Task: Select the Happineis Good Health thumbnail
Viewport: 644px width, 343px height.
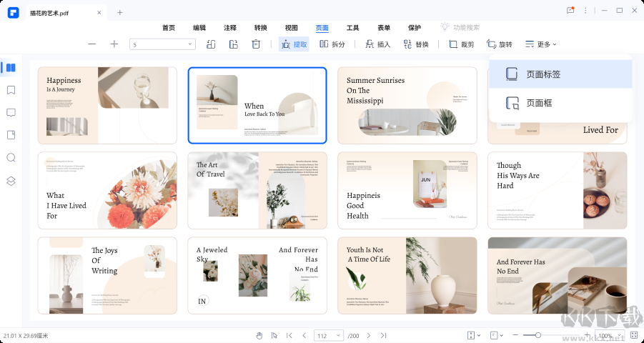Action: [407, 191]
